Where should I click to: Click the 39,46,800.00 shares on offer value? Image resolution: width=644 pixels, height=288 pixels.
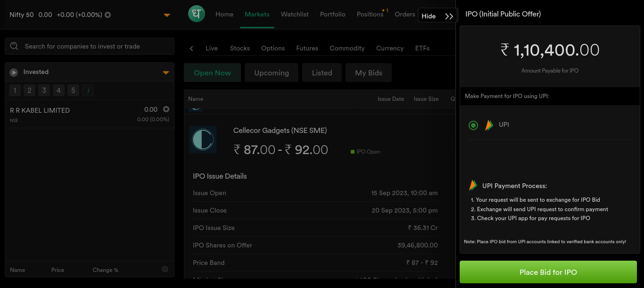(418, 245)
